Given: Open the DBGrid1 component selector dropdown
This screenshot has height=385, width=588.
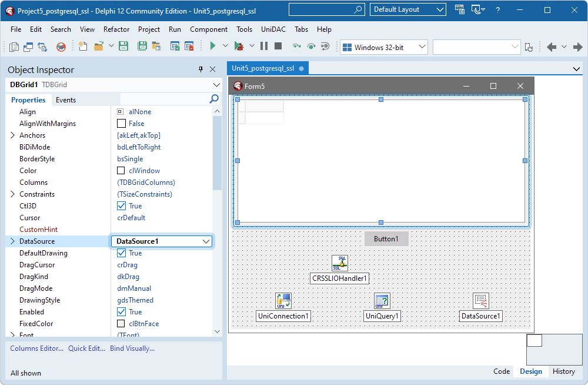Looking at the screenshot, I should pyautogui.click(x=216, y=85).
